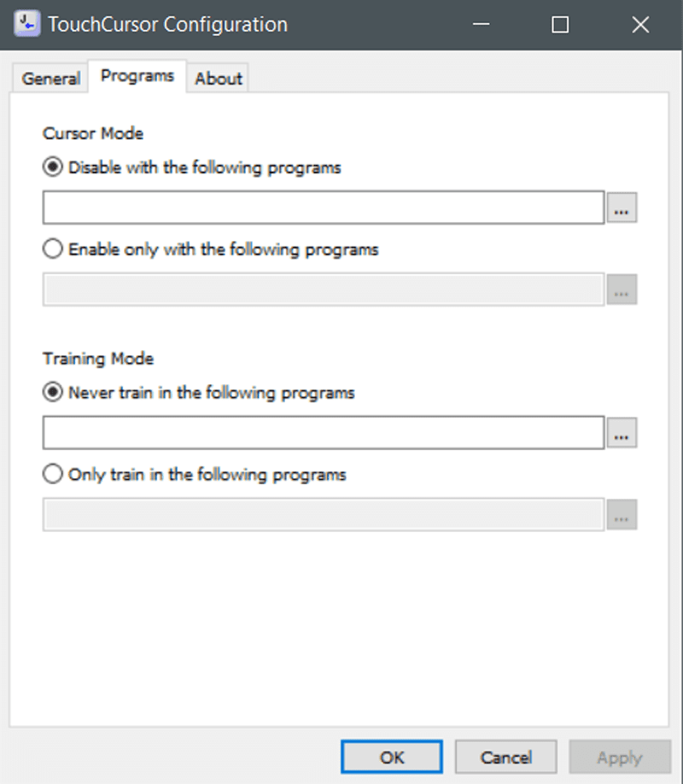This screenshot has width=683, height=784.
Task: Click the Cancel button
Action: tap(506, 757)
